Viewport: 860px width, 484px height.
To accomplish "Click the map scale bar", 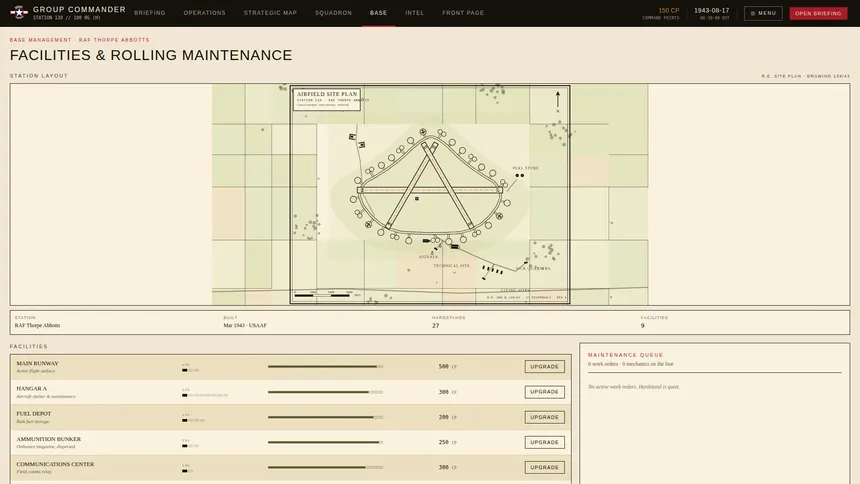I will coord(322,295).
